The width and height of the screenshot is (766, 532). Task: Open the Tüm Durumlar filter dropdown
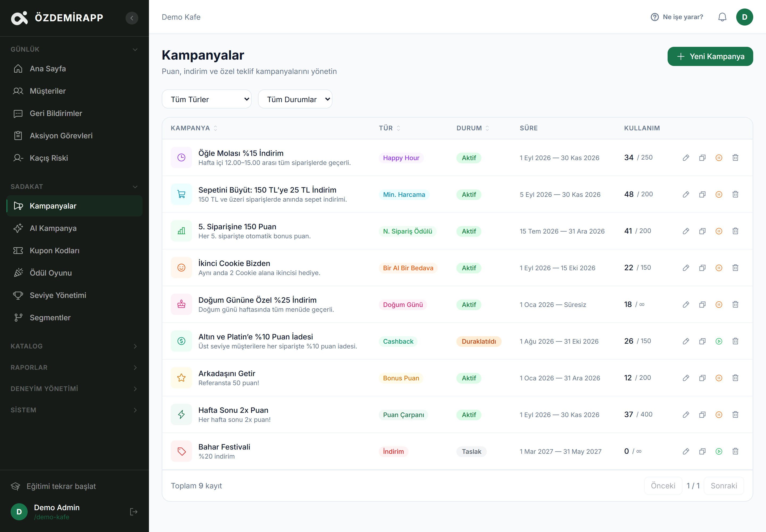(295, 99)
